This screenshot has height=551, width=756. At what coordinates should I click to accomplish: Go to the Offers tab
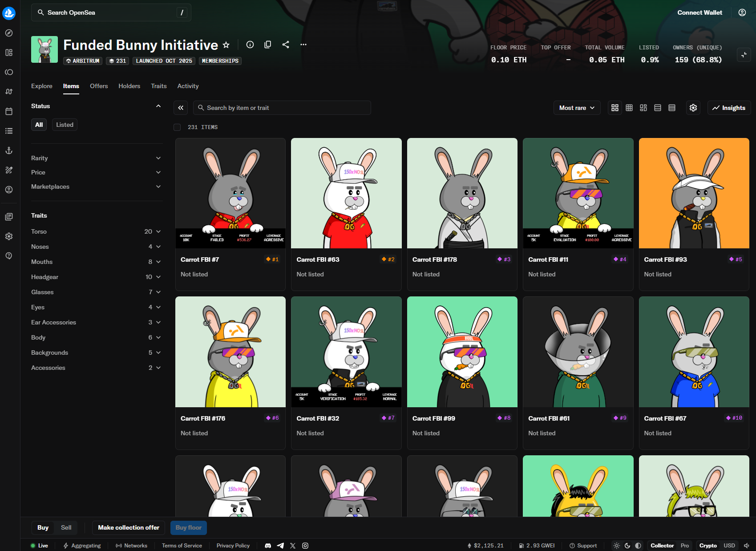point(99,86)
